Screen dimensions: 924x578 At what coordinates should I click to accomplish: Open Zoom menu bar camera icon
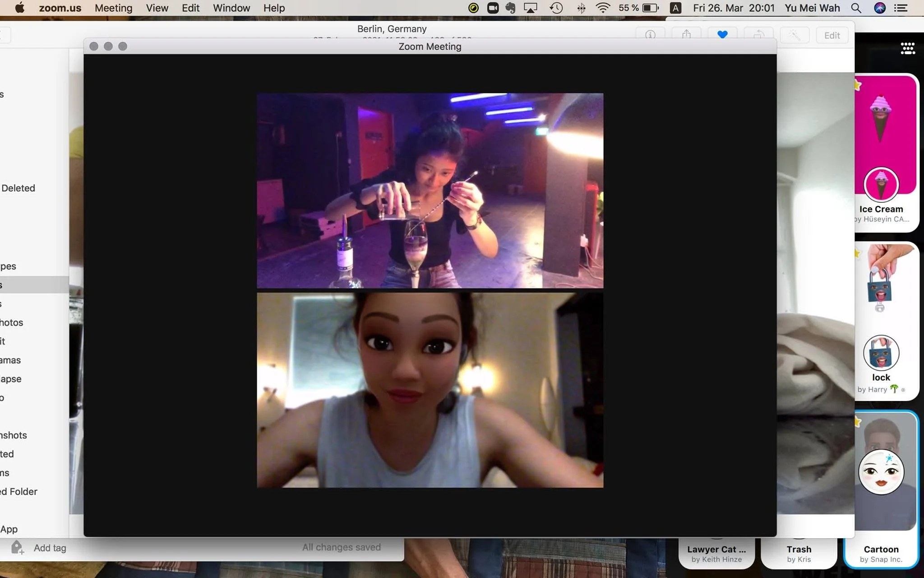pyautogui.click(x=493, y=8)
